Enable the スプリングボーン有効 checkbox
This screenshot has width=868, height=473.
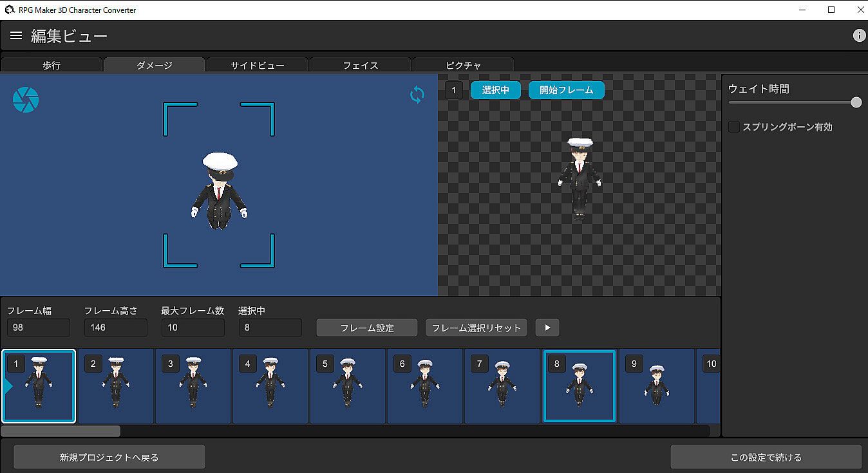click(x=734, y=127)
